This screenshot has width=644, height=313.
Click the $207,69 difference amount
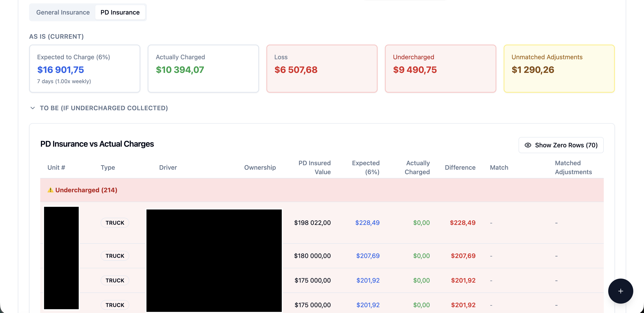coord(463,256)
